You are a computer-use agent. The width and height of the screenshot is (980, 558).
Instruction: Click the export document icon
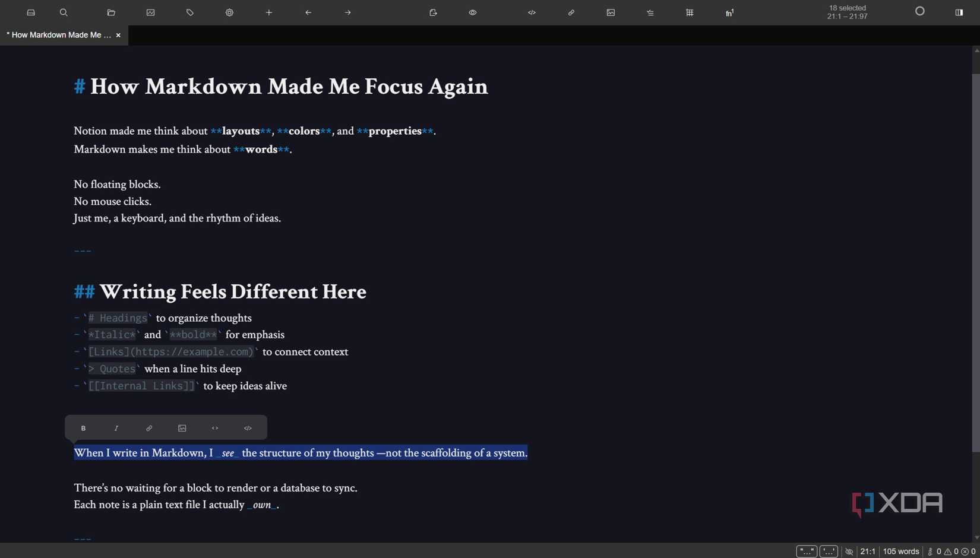pos(433,12)
